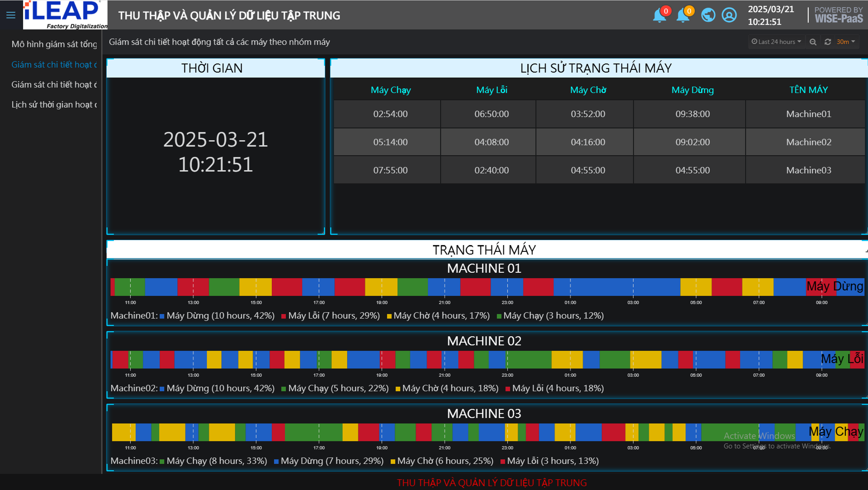Click the Machine01 name cell
This screenshot has width=868, height=490.
808,114
